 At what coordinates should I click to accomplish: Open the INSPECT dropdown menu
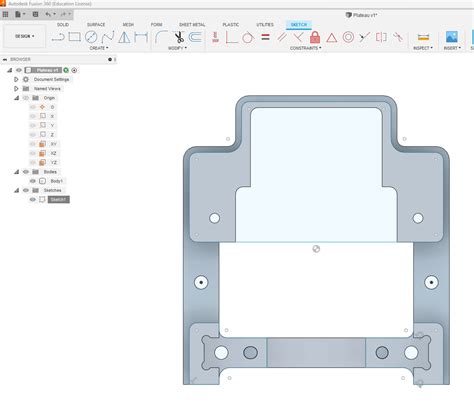coord(423,48)
